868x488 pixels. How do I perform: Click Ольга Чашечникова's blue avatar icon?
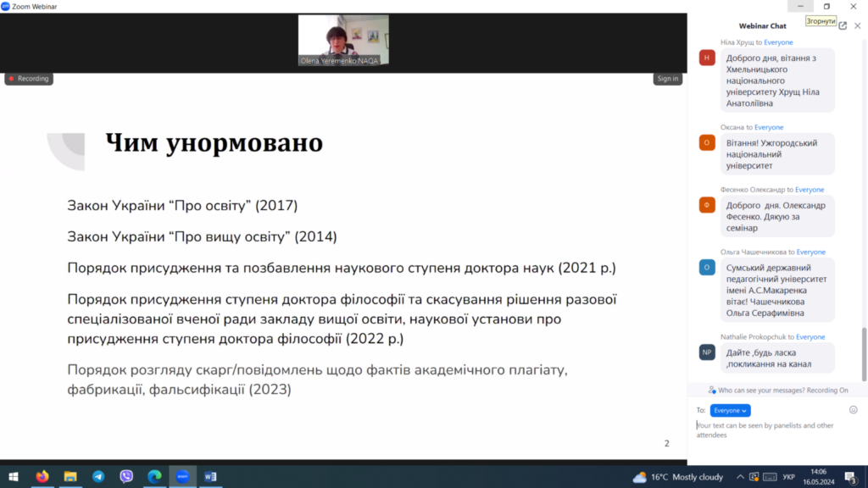707,268
